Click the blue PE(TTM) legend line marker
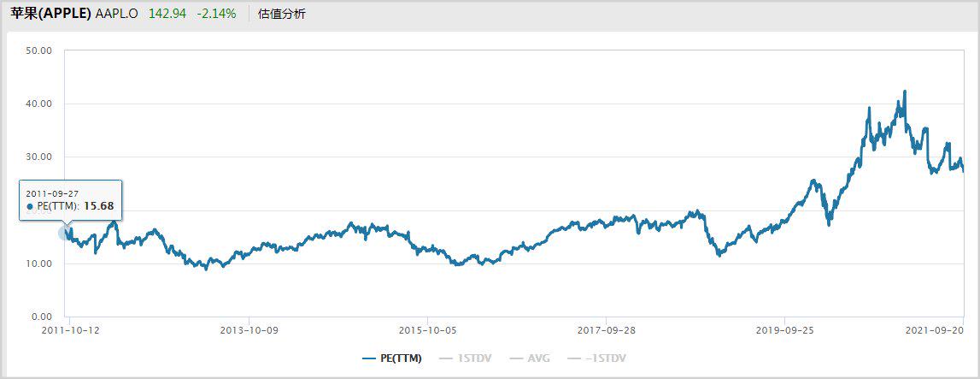980x379 pixels. pyautogui.click(x=369, y=358)
